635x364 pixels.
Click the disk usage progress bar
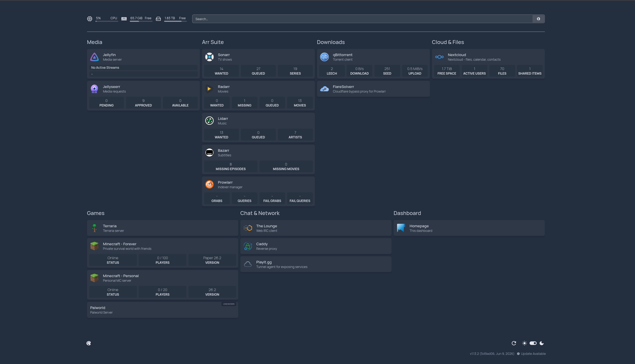tap(175, 21)
